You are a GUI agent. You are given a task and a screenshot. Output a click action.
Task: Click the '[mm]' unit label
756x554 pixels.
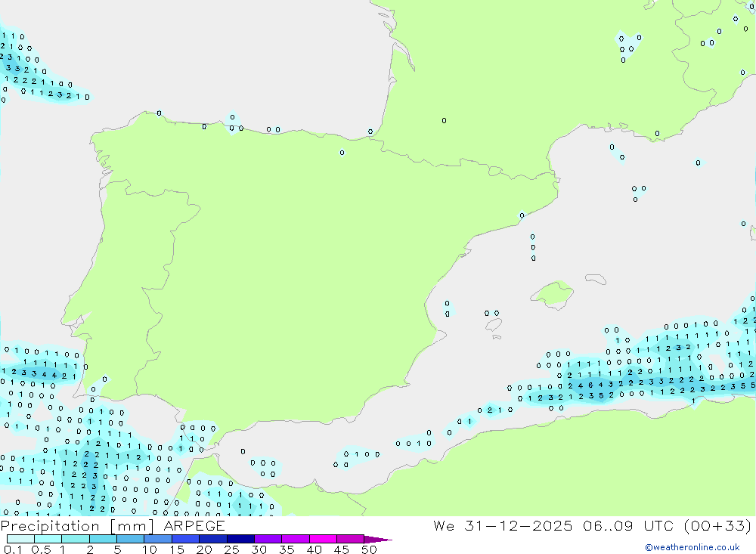click(132, 526)
